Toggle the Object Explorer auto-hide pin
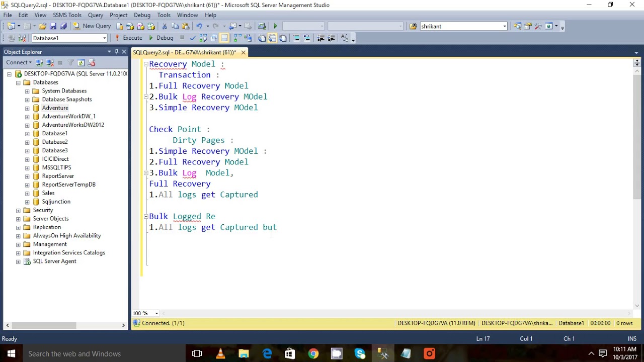Screen dimensions: 644x362 point(116,52)
